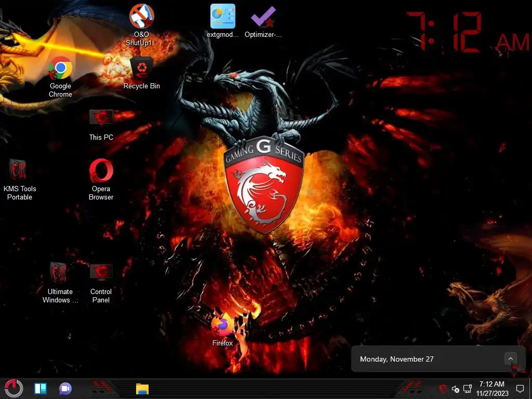Open the Recycle Bin
The height and width of the screenshot is (399, 532).
point(141,73)
